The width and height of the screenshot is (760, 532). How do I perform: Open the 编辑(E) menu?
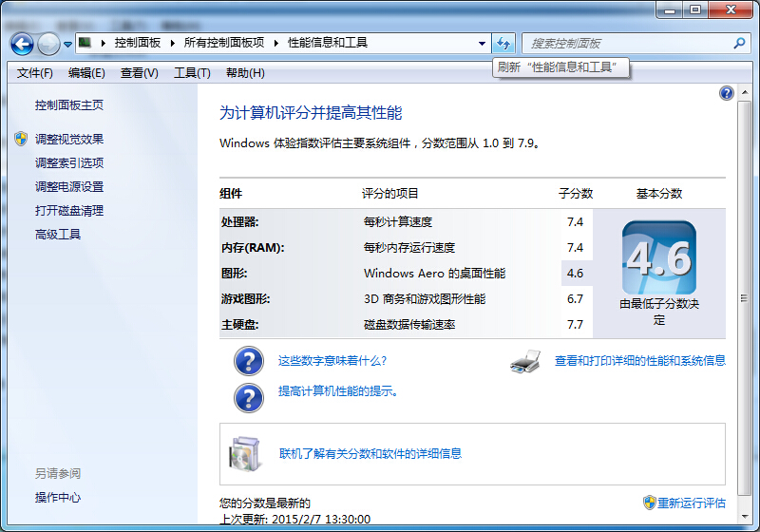[x=86, y=73]
